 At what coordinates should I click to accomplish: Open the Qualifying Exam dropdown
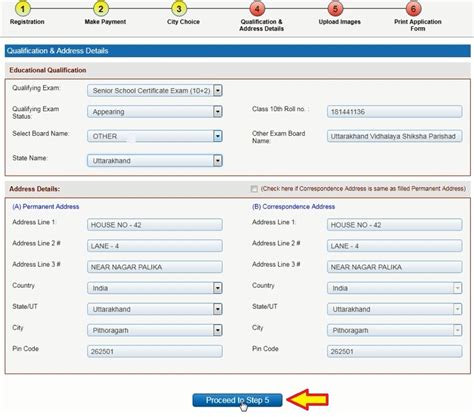click(155, 90)
